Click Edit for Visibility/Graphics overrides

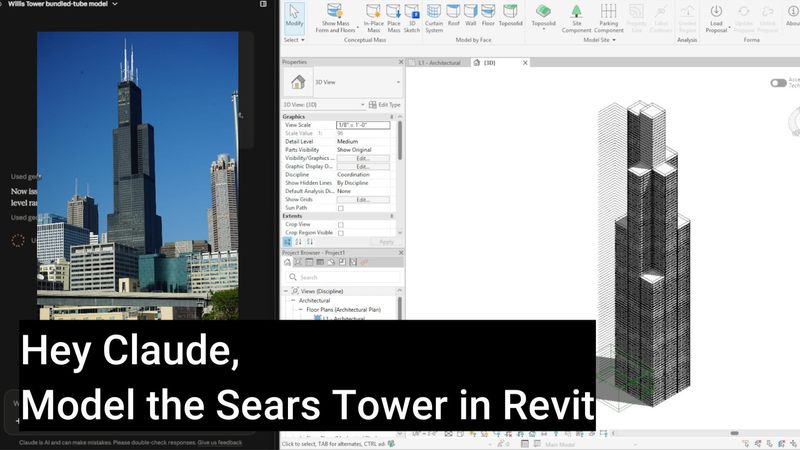363,158
